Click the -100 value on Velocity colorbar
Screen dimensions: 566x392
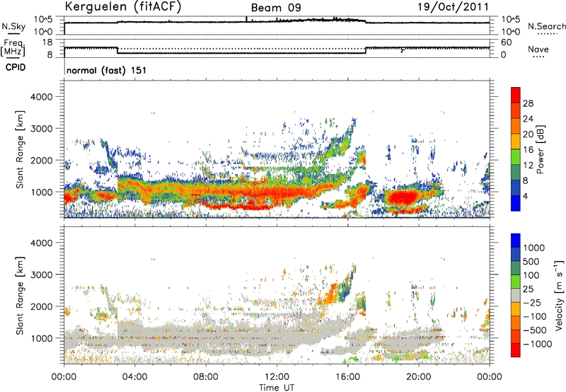pyautogui.click(x=535, y=316)
